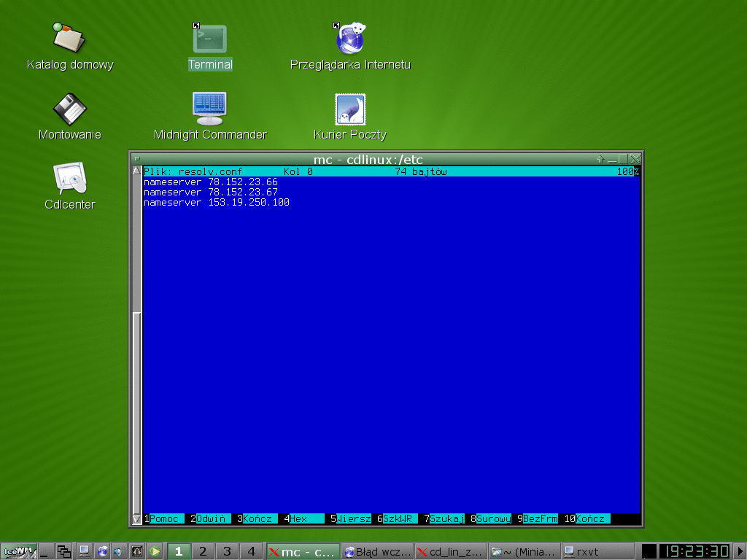747x560 pixels.
Task: Click 9 BezFrm unformatted function key
Action: (x=537, y=518)
